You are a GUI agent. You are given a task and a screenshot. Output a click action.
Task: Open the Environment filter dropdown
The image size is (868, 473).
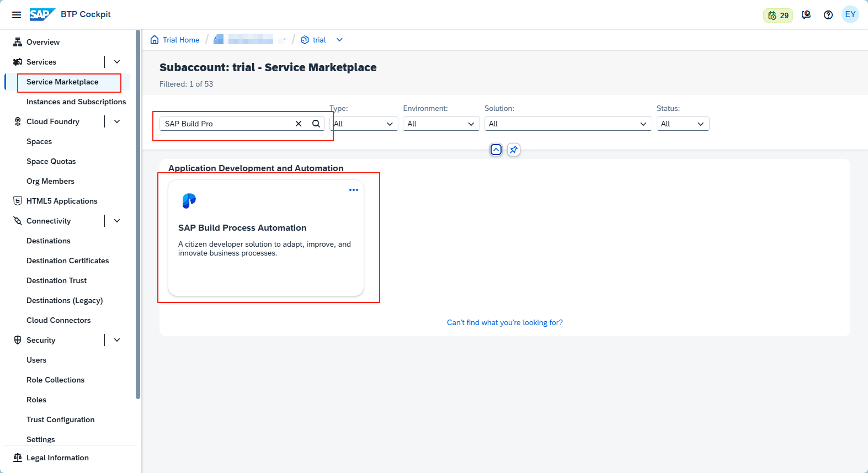[x=440, y=124]
